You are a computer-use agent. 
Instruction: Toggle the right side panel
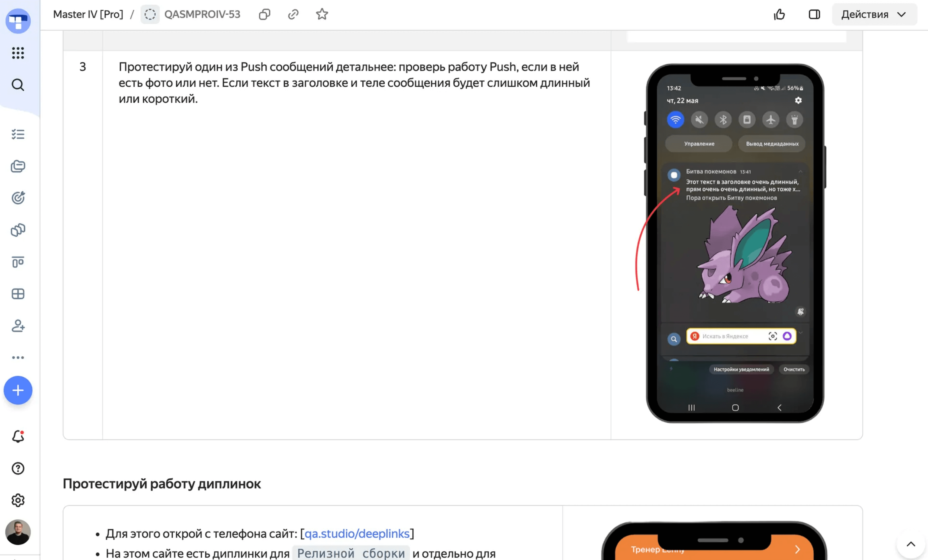[814, 14]
